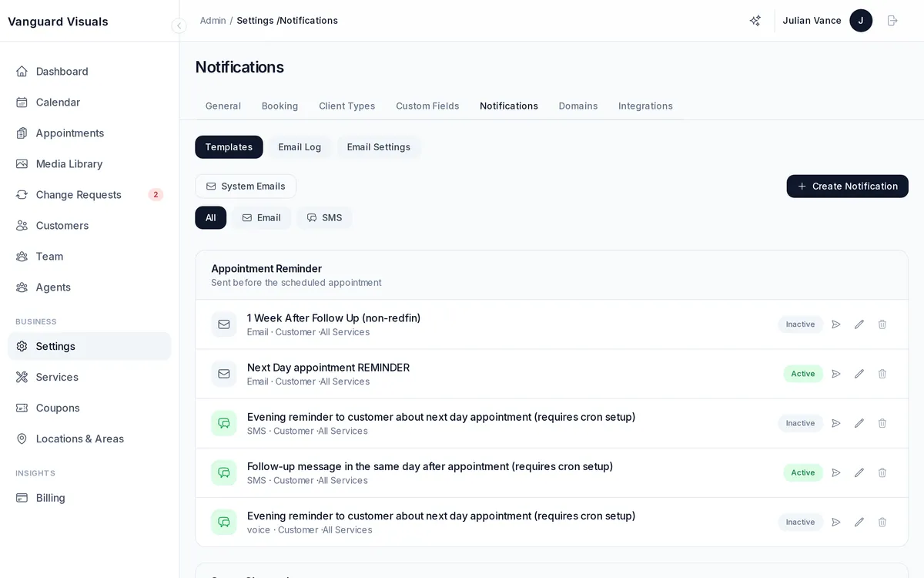
Task: Edit the 1 Week After Follow Up template
Action: pyautogui.click(x=859, y=324)
